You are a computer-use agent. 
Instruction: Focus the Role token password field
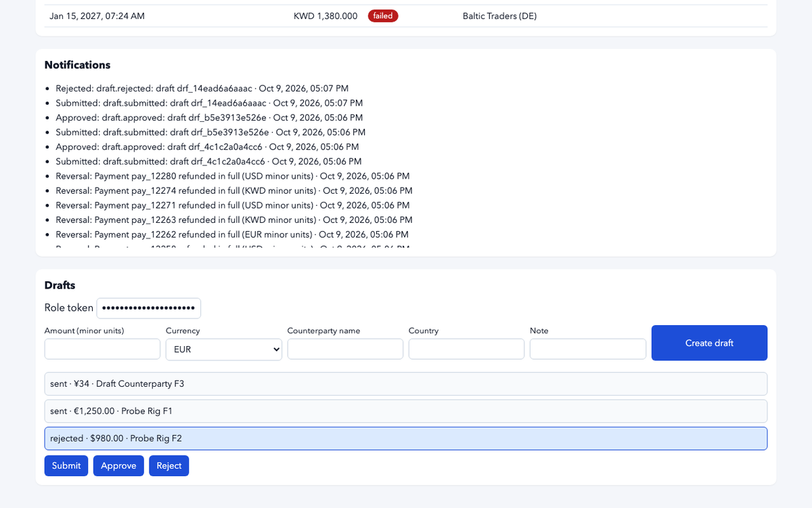(x=149, y=308)
